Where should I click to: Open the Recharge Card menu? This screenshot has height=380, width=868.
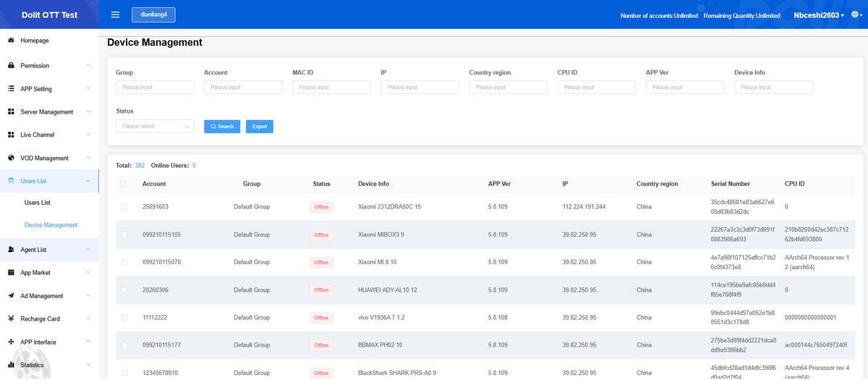coord(49,318)
